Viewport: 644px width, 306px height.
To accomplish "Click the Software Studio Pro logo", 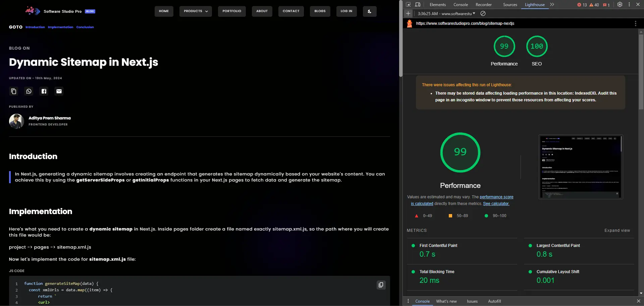I will pos(33,11).
